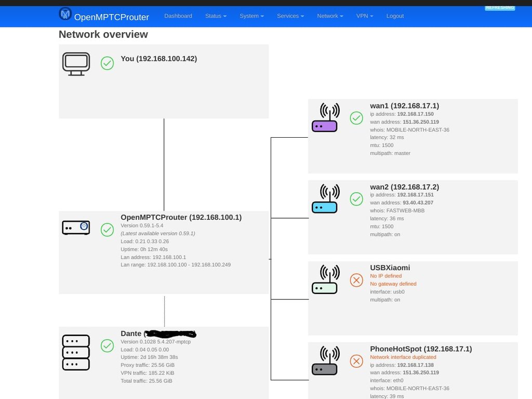Click the Dante server title

coord(158,334)
